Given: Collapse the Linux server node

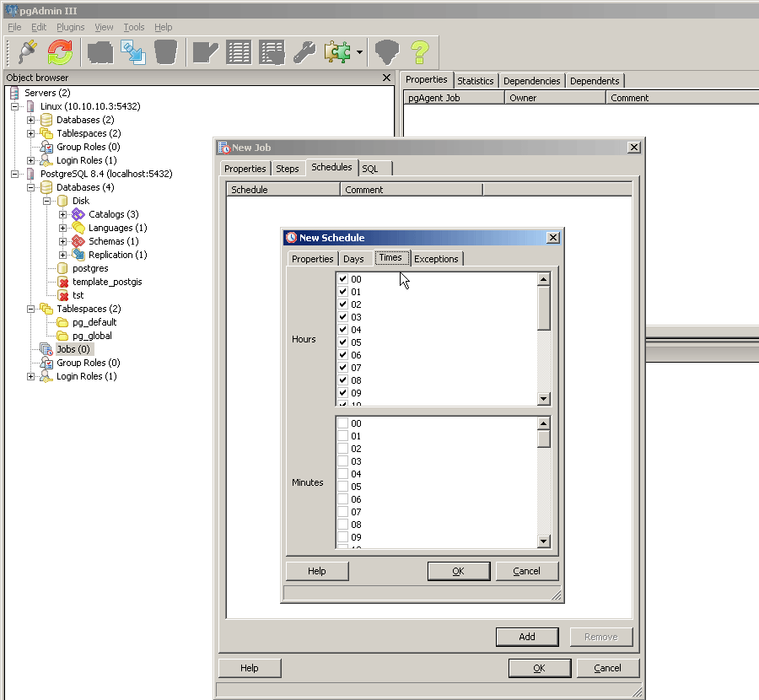Looking at the screenshot, I should tap(14, 106).
